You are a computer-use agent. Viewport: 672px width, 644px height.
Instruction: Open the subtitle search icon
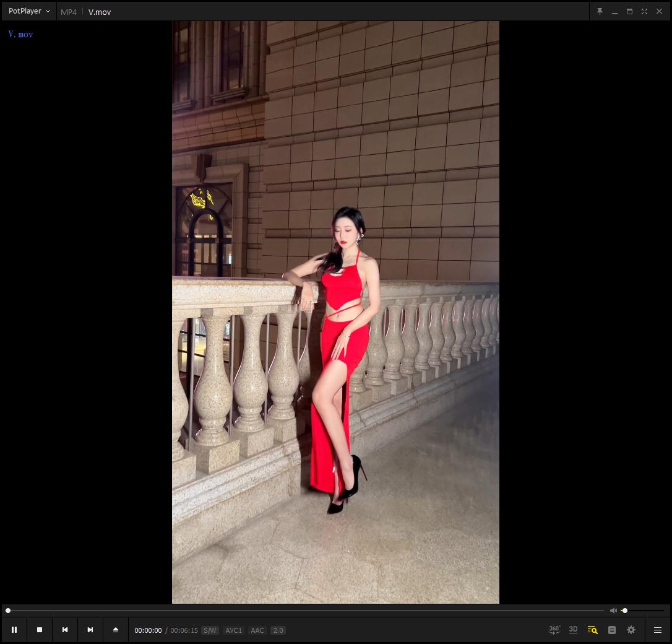pos(592,630)
